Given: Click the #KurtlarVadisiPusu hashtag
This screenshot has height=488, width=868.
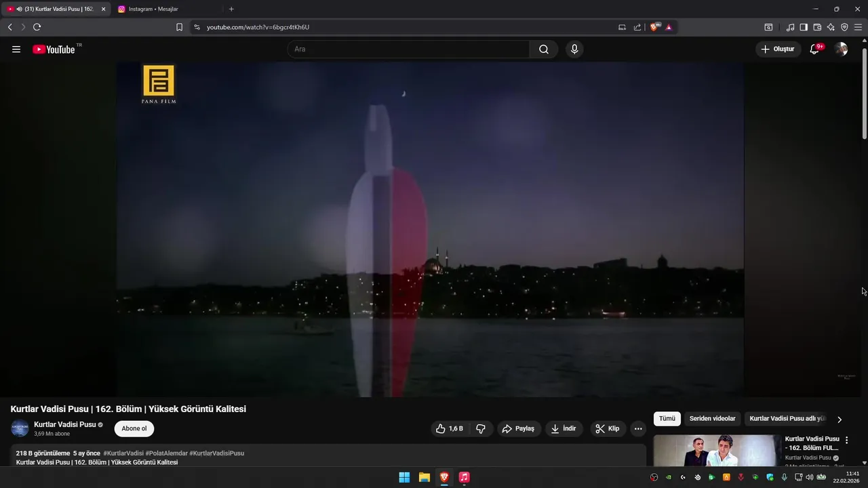Looking at the screenshot, I should pos(217,453).
